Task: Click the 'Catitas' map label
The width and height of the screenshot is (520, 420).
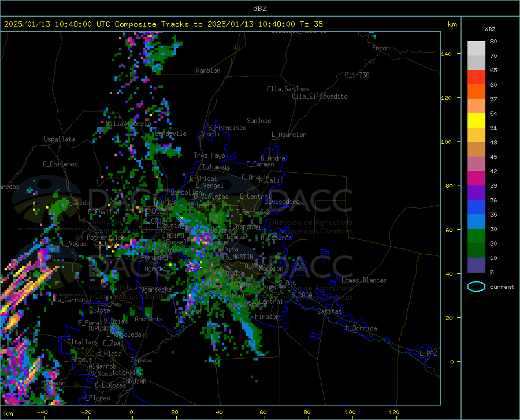Action: (x=329, y=311)
